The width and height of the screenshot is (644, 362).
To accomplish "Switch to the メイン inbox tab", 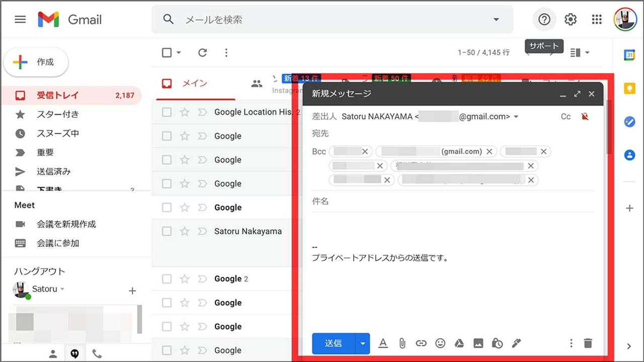I will coord(194,83).
